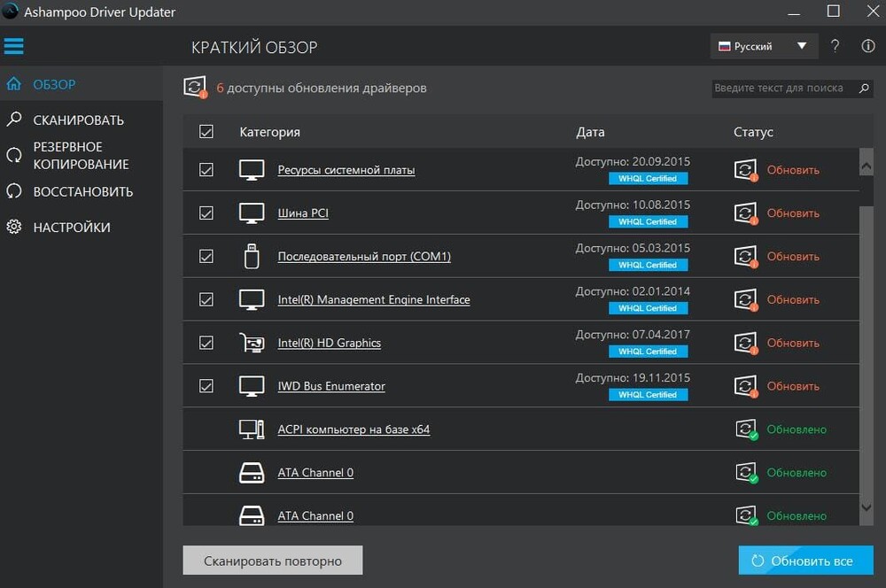Click the scrollbar down arrow
This screenshot has height=588, width=886.
[867, 507]
